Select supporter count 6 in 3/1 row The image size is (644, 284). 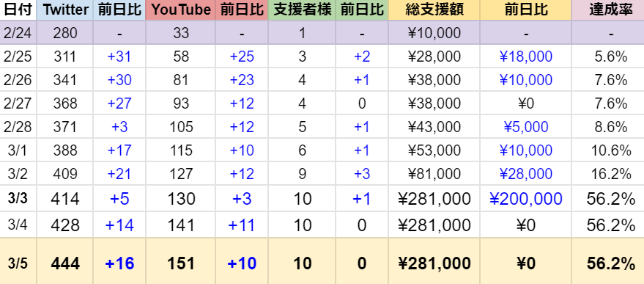click(303, 150)
